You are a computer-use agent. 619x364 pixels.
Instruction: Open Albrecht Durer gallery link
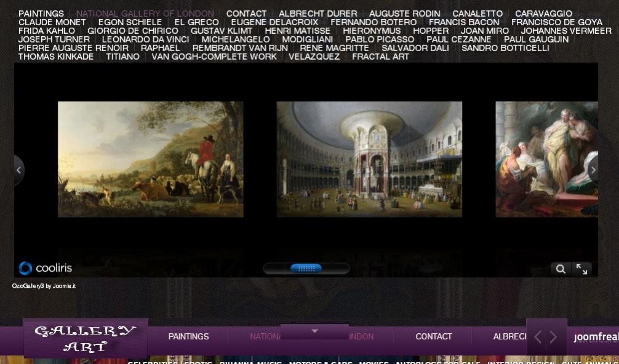tap(317, 14)
